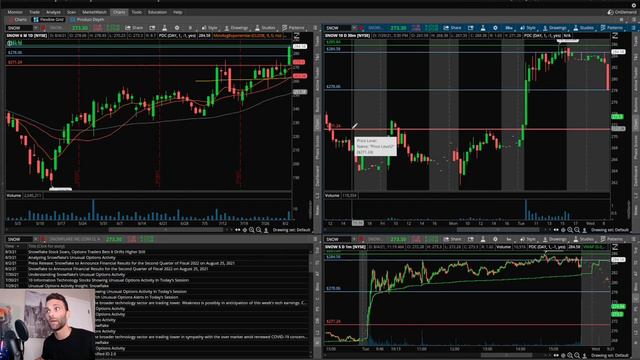This screenshot has height=360, width=640.
Task: Open Drawings dropdown in top-left chart
Action: [x=236, y=28]
